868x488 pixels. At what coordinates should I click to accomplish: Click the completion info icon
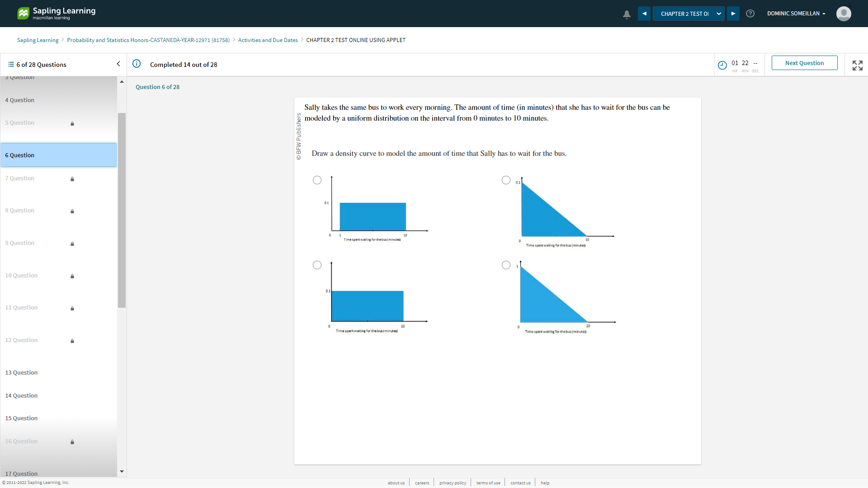coord(137,64)
